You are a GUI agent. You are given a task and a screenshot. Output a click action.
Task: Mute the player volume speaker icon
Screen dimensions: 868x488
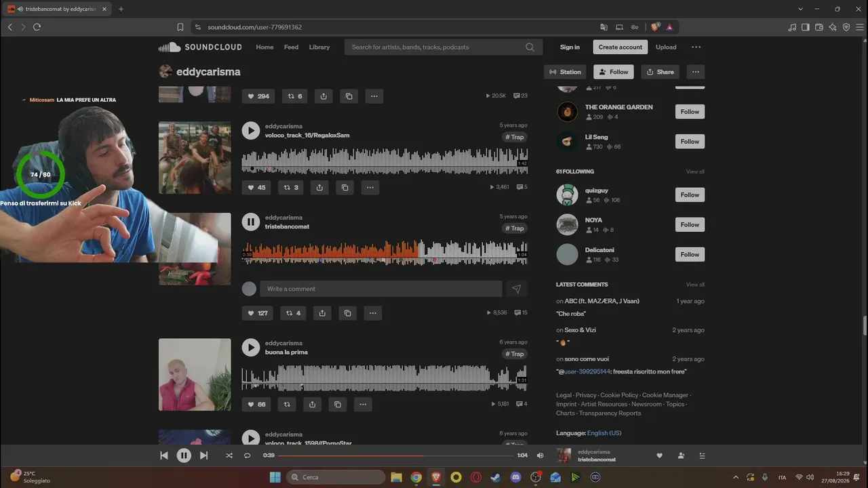pos(540,455)
